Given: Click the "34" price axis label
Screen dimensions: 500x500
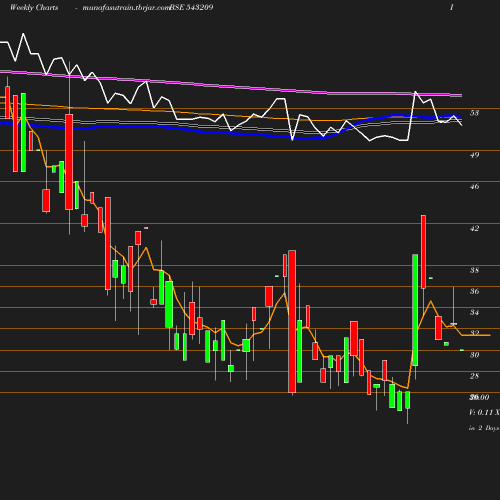Looking at the screenshot, I should click(x=474, y=312).
